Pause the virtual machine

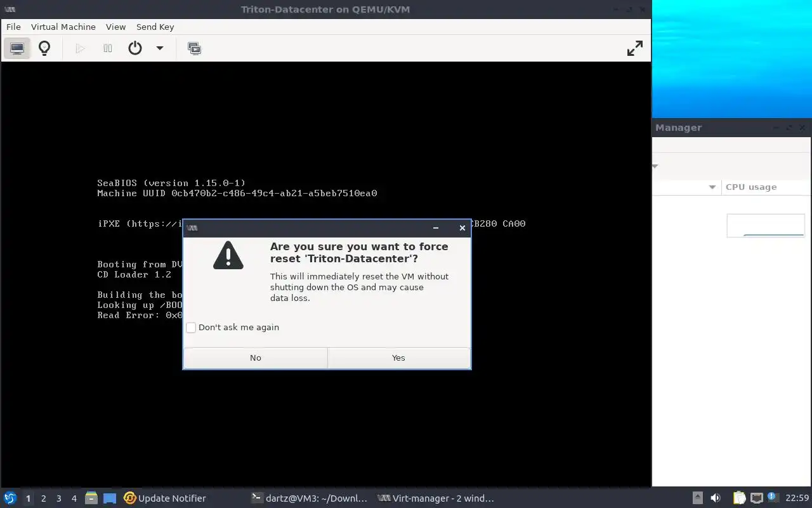coord(108,48)
